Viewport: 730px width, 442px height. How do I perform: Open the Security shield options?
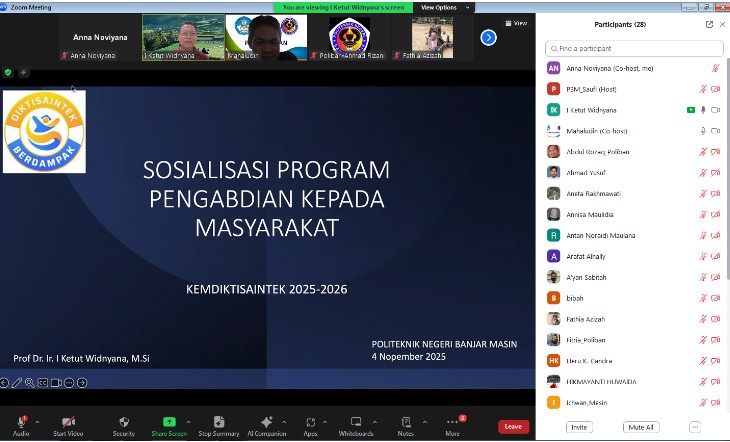pyautogui.click(x=124, y=422)
